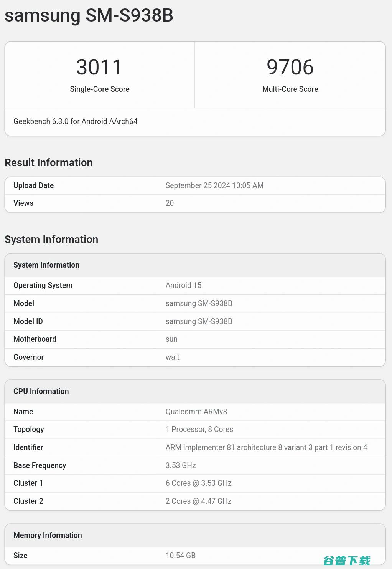Select the CPU Name value Qualcomm ARMv8

[196, 412]
